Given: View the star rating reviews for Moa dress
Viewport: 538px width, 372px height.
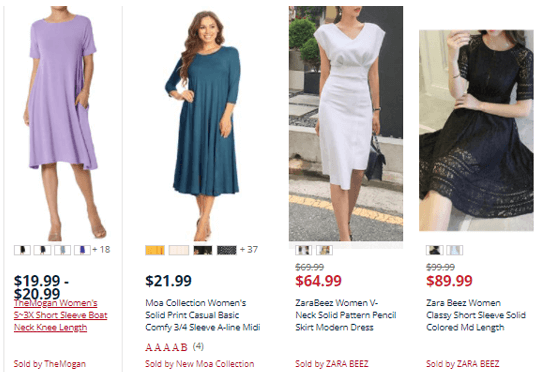Looking at the screenshot, I should (x=174, y=347).
